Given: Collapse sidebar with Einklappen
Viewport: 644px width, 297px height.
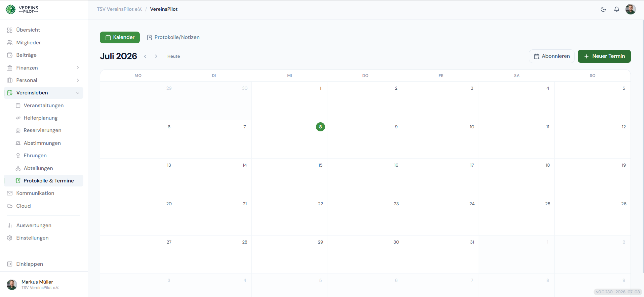Looking at the screenshot, I should click(43, 264).
